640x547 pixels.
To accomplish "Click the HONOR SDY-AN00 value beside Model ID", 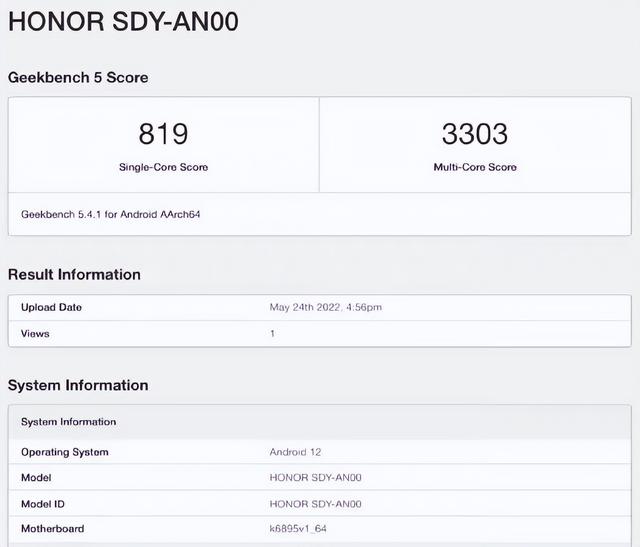I will (315, 504).
